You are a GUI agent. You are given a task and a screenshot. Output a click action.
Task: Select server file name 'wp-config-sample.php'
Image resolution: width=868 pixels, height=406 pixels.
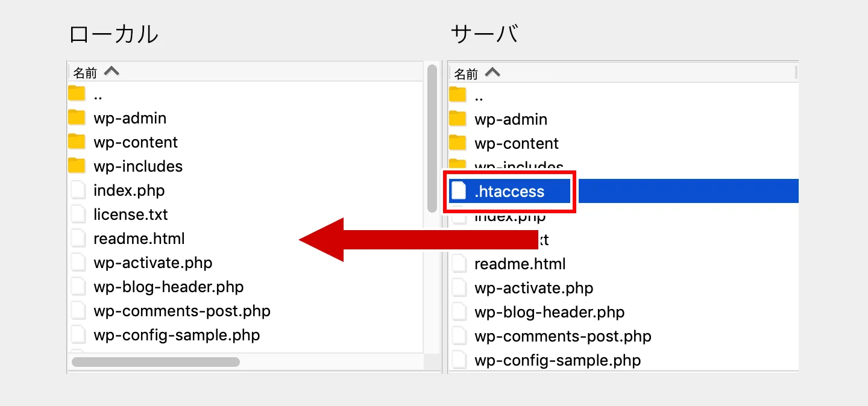pyautogui.click(x=558, y=360)
